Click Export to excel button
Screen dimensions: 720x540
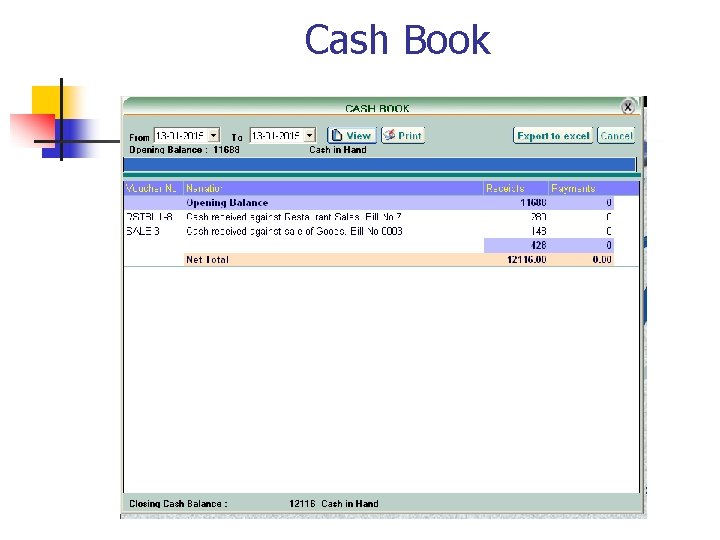[553, 136]
